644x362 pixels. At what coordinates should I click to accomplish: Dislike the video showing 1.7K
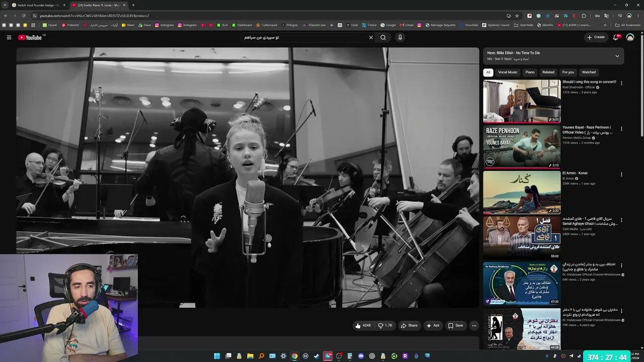(x=386, y=326)
